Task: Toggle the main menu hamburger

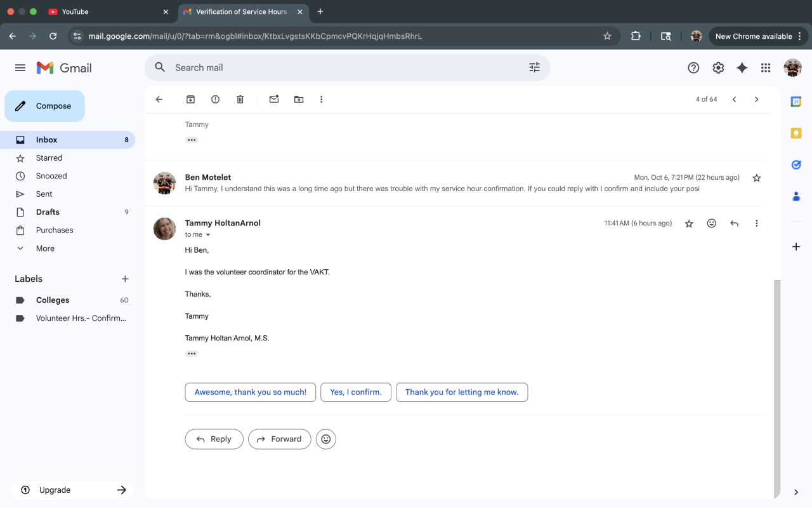Action: tap(20, 68)
